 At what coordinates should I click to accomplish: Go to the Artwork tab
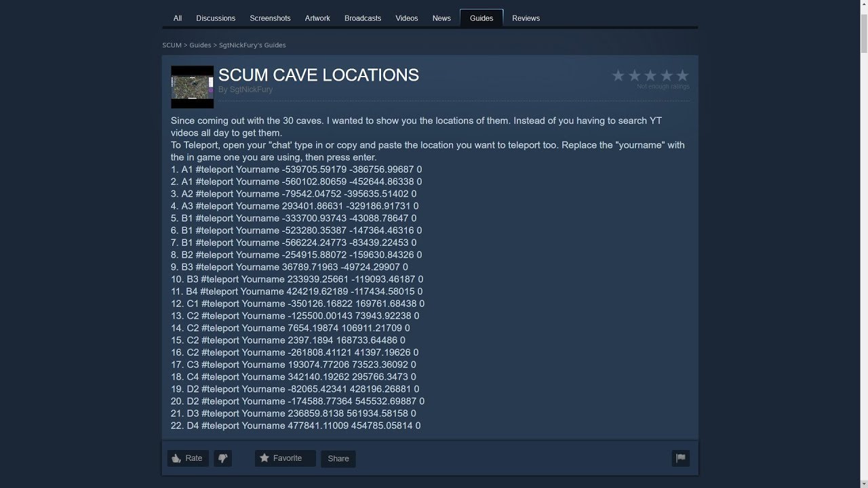click(x=317, y=18)
